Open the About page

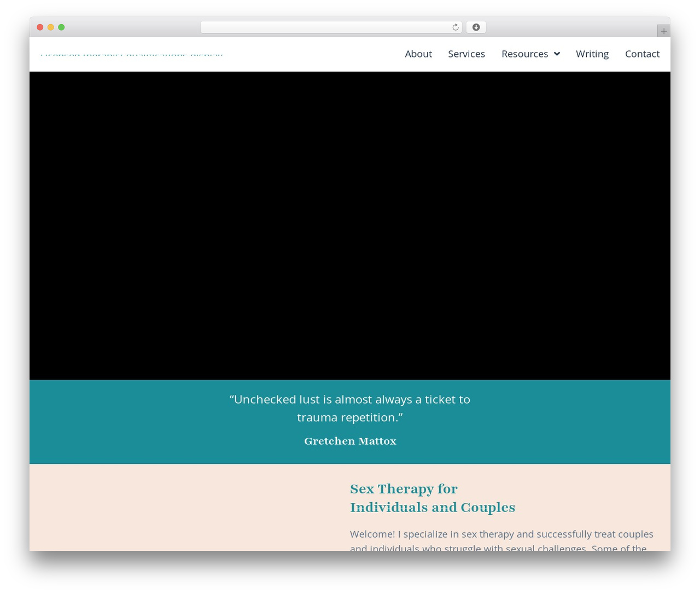[418, 54]
